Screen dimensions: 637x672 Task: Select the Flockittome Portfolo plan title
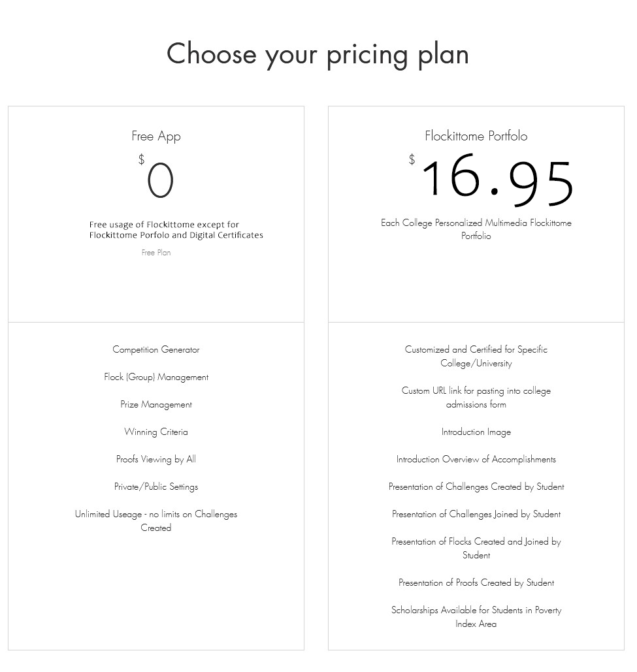476,136
